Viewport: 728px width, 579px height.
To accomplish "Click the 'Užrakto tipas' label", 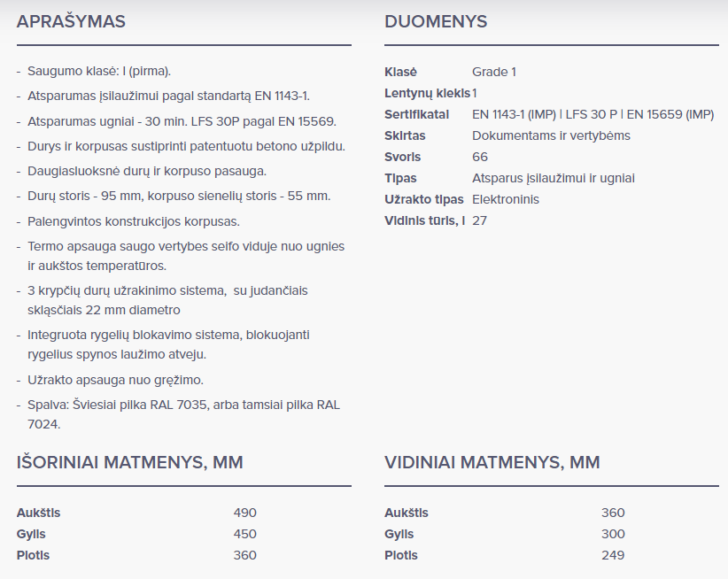I will click(x=424, y=200).
